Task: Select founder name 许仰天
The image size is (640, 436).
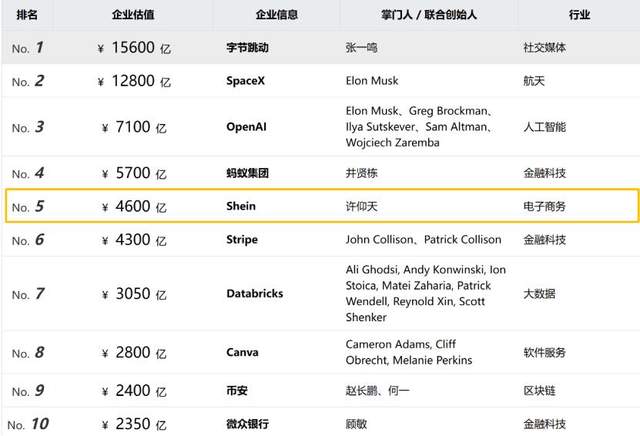Action: click(x=362, y=206)
